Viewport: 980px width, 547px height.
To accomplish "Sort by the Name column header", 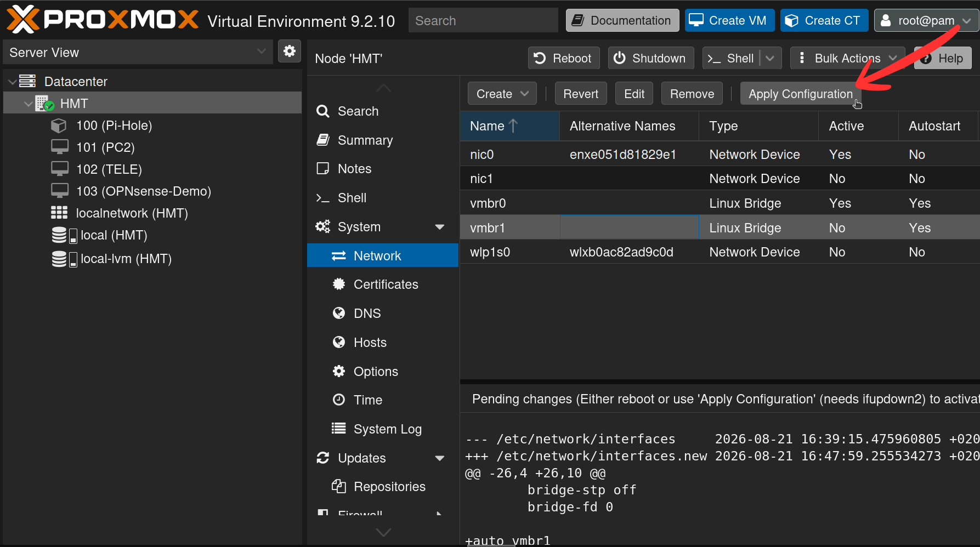I will [x=509, y=126].
